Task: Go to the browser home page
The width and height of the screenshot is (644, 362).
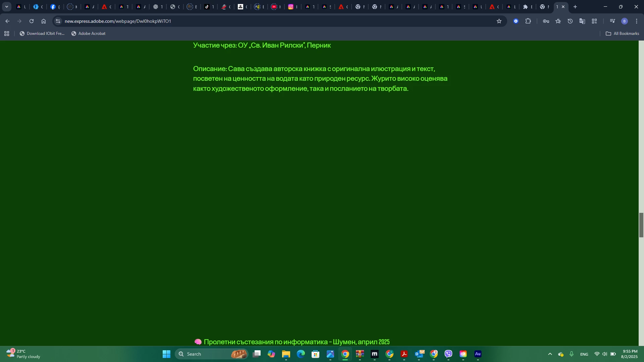Action: 44,21
